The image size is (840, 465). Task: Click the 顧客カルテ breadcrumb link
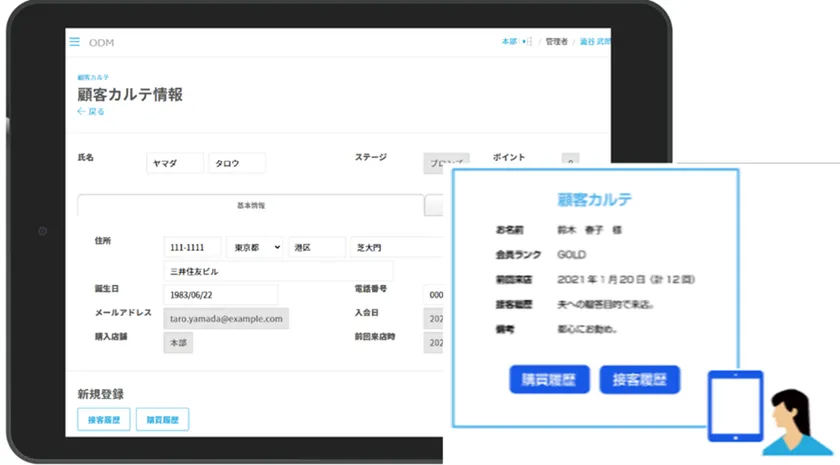[x=93, y=77]
